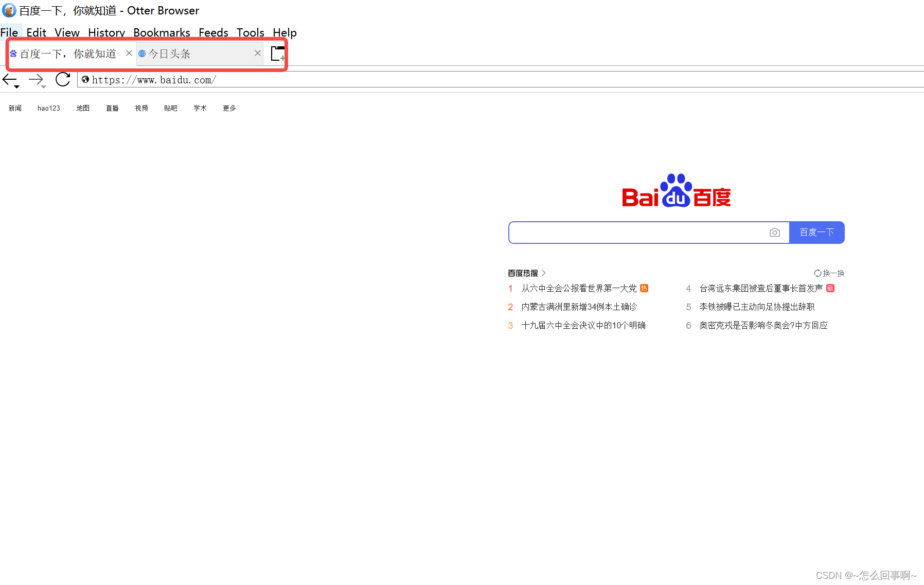Click the Baidu paw logo
This screenshot has width=924, height=585.
tap(676, 190)
